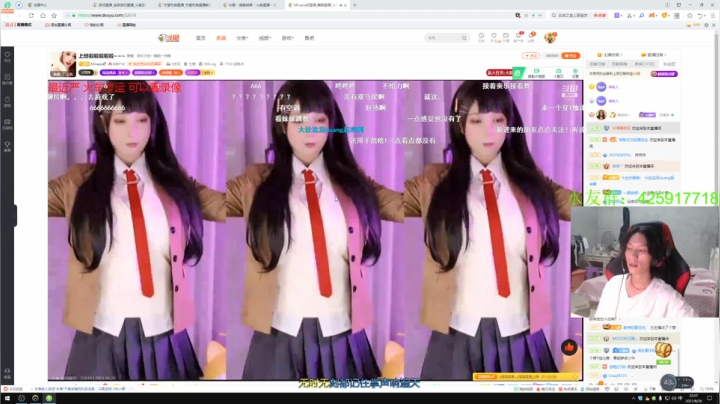Click the purple button under the chat tabs

coord(664,73)
